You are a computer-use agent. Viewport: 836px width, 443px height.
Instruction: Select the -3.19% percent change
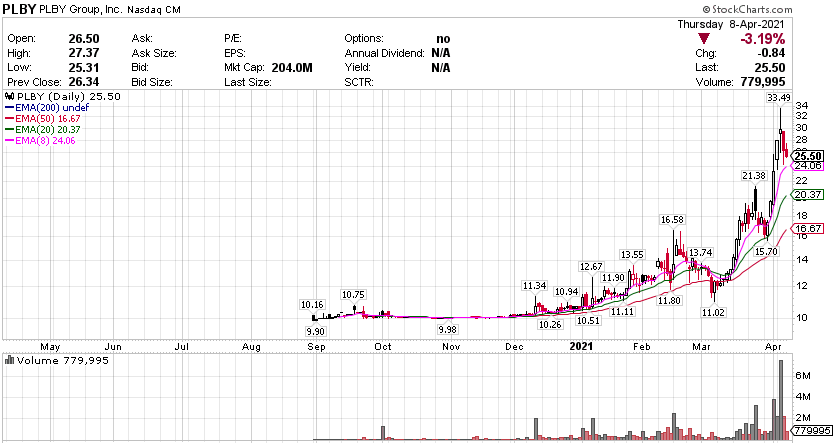pyautogui.click(x=762, y=39)
